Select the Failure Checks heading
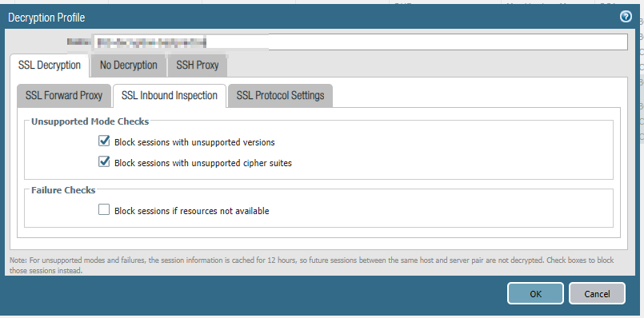 click(63, 190)
